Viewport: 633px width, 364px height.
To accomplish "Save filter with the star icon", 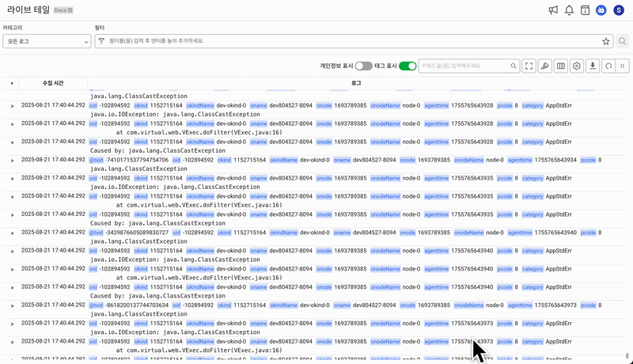I will [x=605, y=41].
